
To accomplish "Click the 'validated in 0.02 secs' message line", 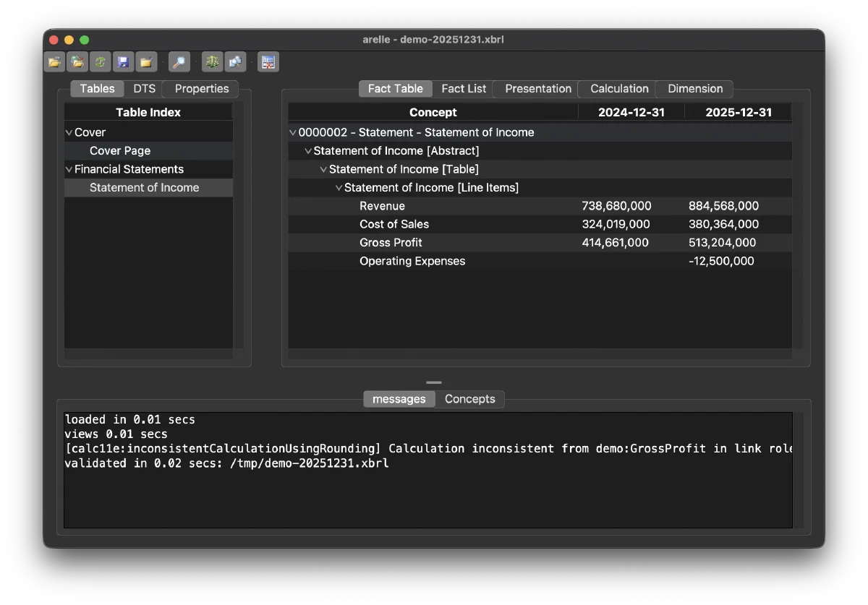I will coord(226,463).
